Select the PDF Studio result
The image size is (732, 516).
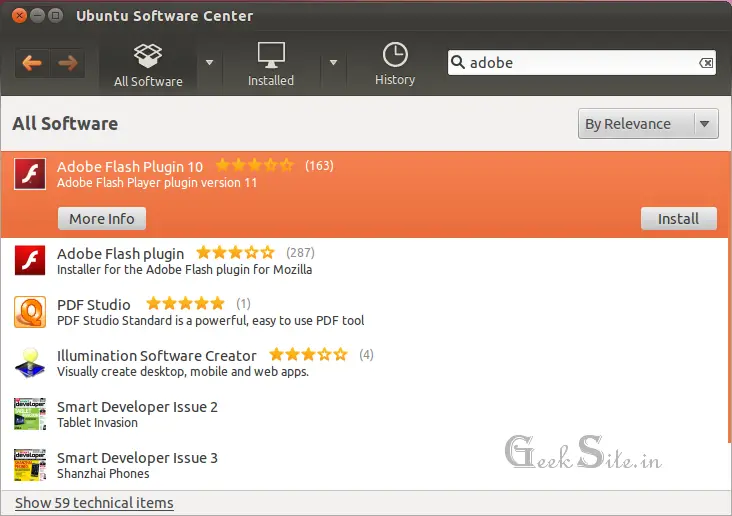click(366, 312)
